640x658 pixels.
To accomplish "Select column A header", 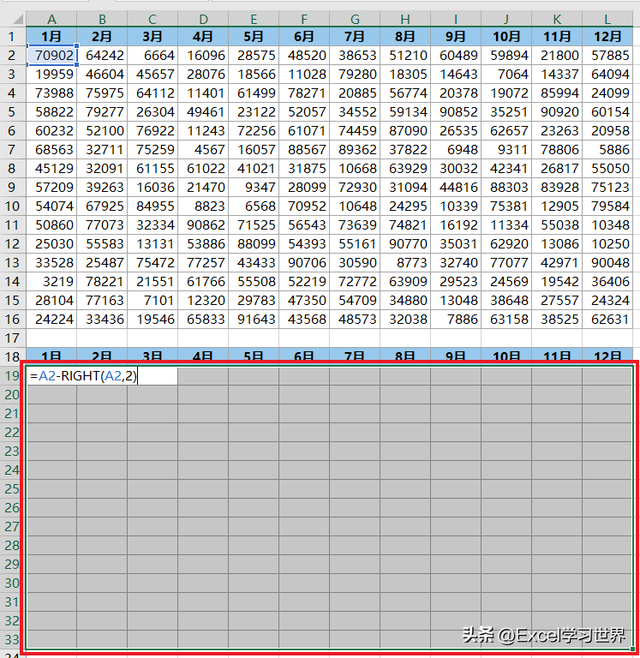I will tap(51, 18).
